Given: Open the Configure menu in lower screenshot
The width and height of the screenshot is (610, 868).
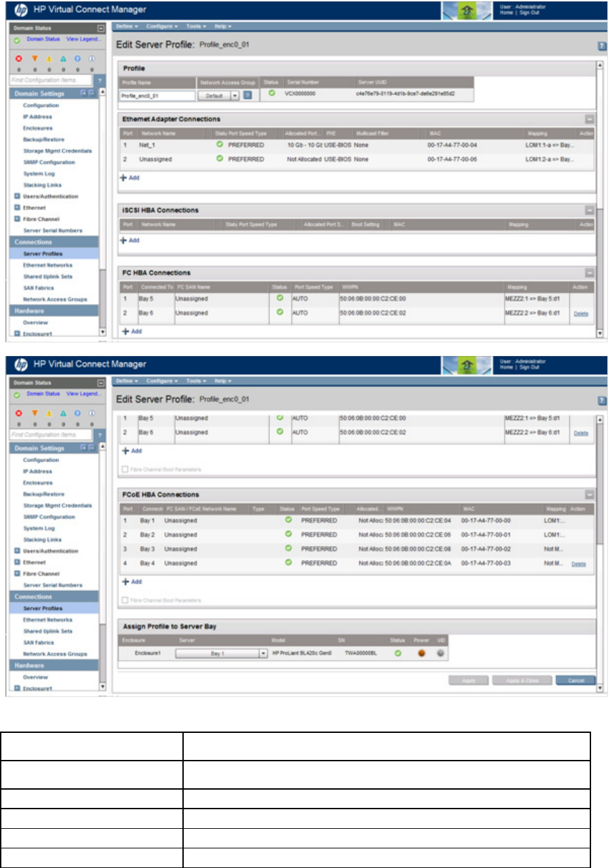Looking at the screenshot, I should click(x=162, y=381).
